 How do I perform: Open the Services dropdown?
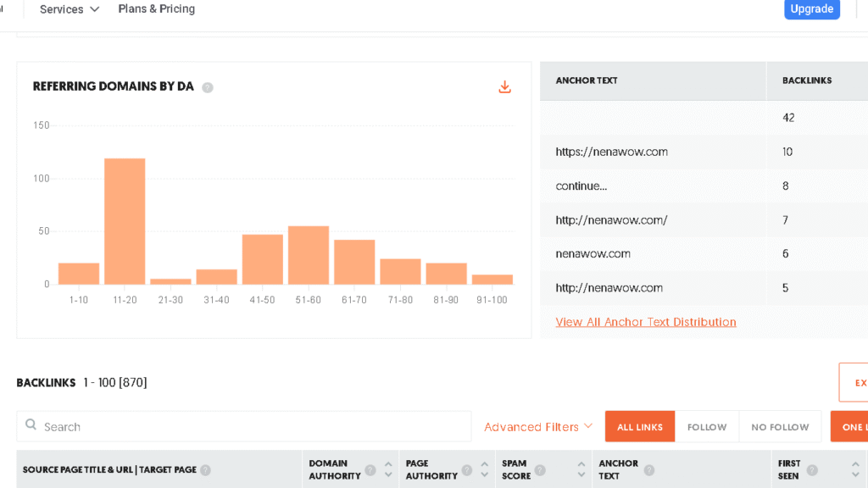[x=68, y=9]
